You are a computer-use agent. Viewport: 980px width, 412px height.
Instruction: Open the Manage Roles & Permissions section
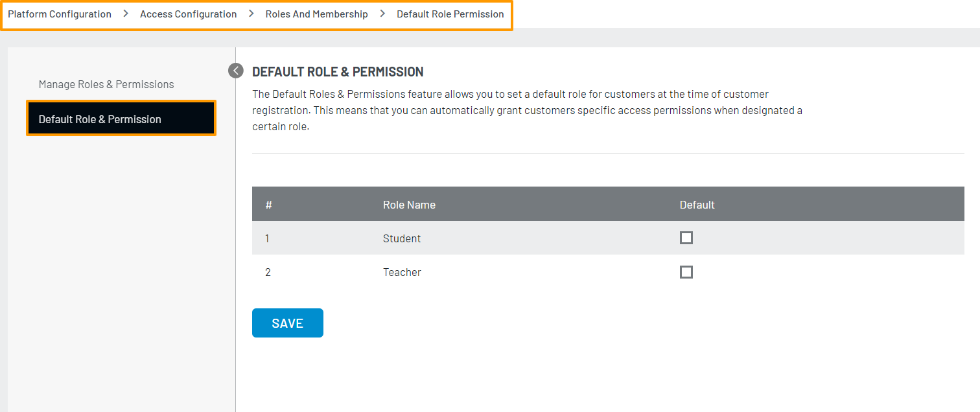pos(106,84)
